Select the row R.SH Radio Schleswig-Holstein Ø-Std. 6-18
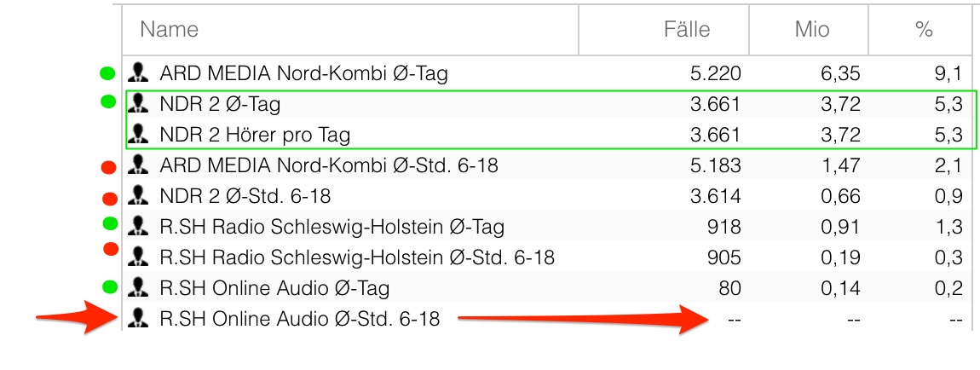 (x=357, y=257)
